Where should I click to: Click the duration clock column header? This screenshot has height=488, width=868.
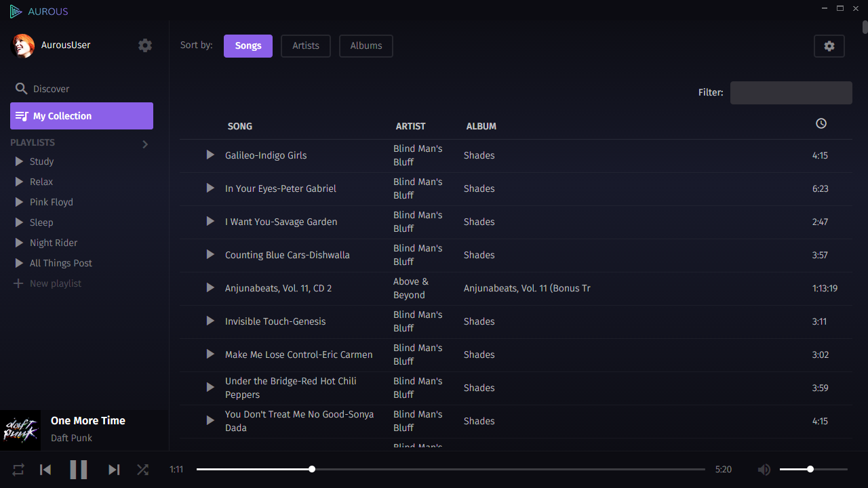[821, 123]
